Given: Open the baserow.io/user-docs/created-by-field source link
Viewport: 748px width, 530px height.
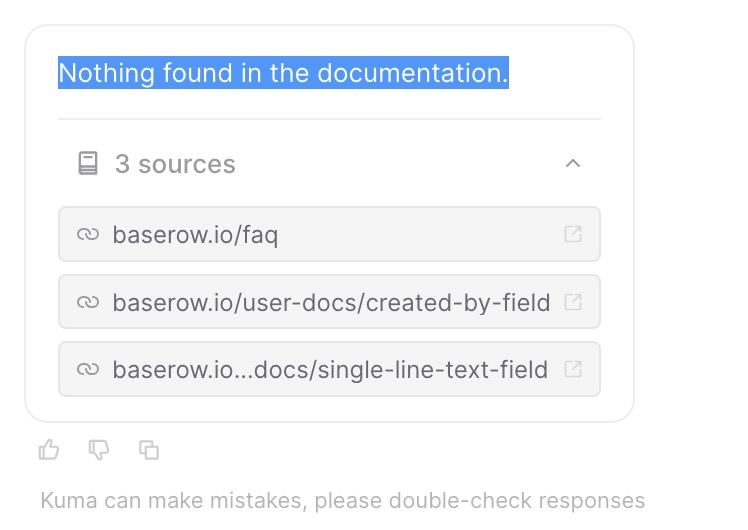Looking at the screenshot, I should click(331, 302).
